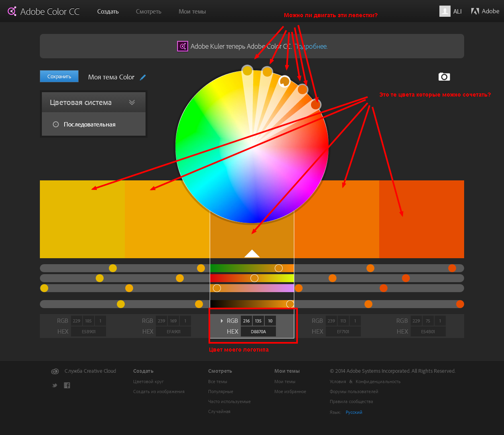
Task: Click the RGB field showing 185
Action: [x=89, y=321]
